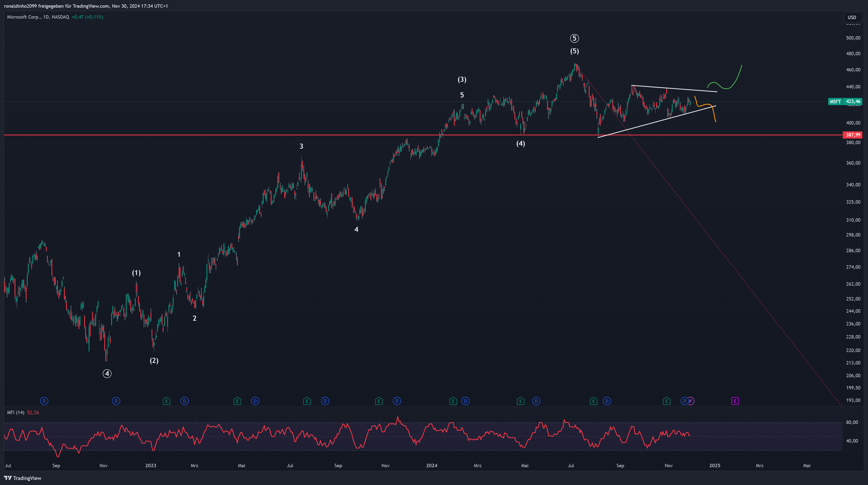Screen dimensions: 868x485
Task: Select the upper white triangle trendline
Action: [674, 89]
